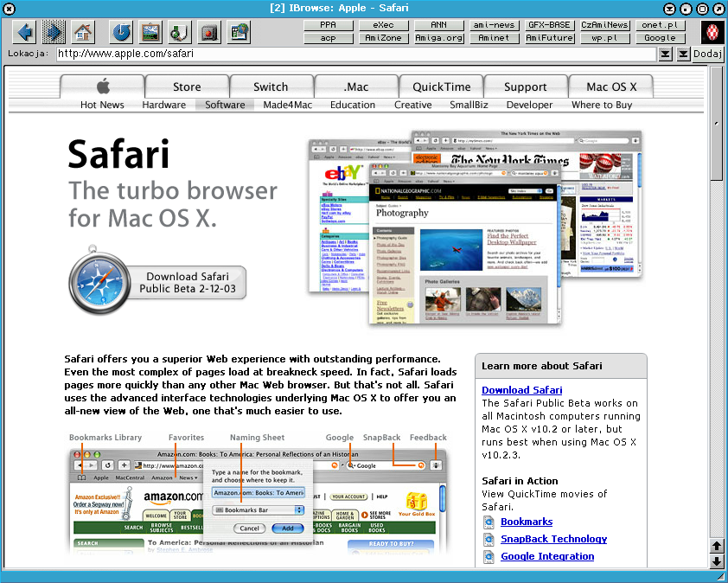This screenshot has height=583, width=728.
Task: Open the AmiFuture fastlink
Action: click(x=550, y=38)
